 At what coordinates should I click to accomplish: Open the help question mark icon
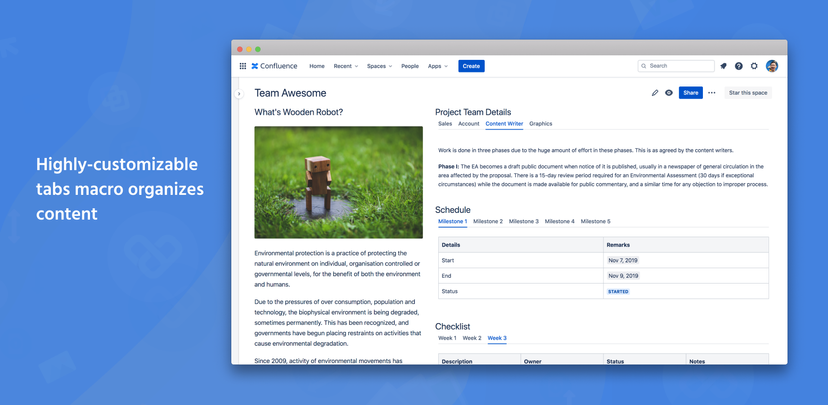pos(739,66)
